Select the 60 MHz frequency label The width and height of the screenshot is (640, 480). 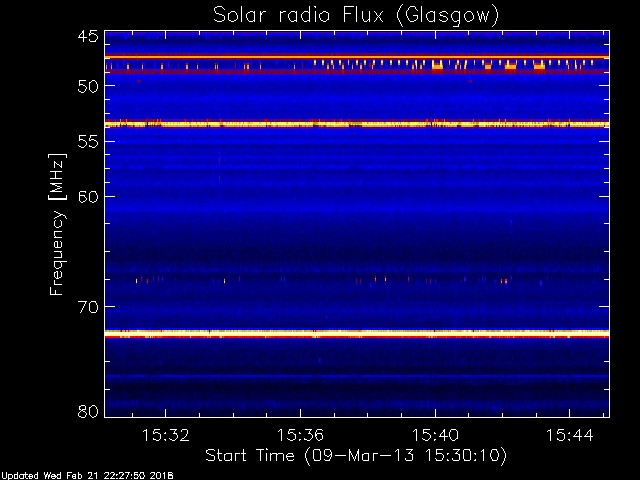88,197
